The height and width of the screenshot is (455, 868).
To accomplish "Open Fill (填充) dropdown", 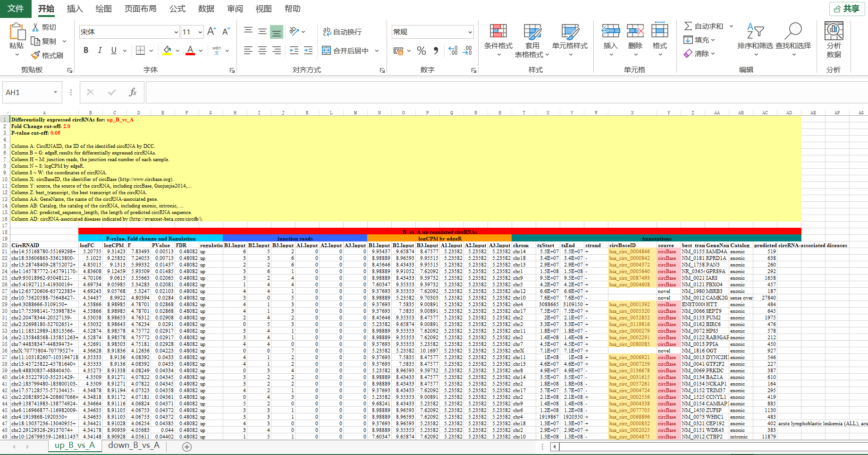I will 699,40.
